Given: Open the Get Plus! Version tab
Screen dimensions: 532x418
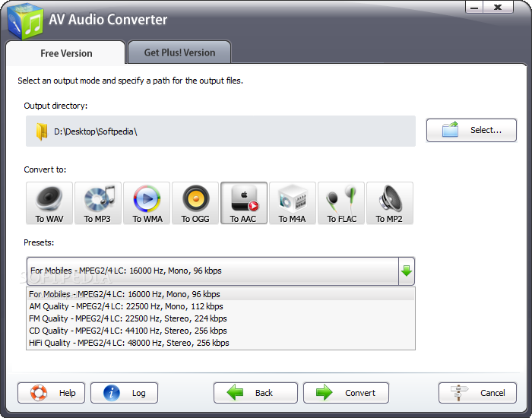Looking at the screenshot, I should pyautogui.click(x=179, y=52).
